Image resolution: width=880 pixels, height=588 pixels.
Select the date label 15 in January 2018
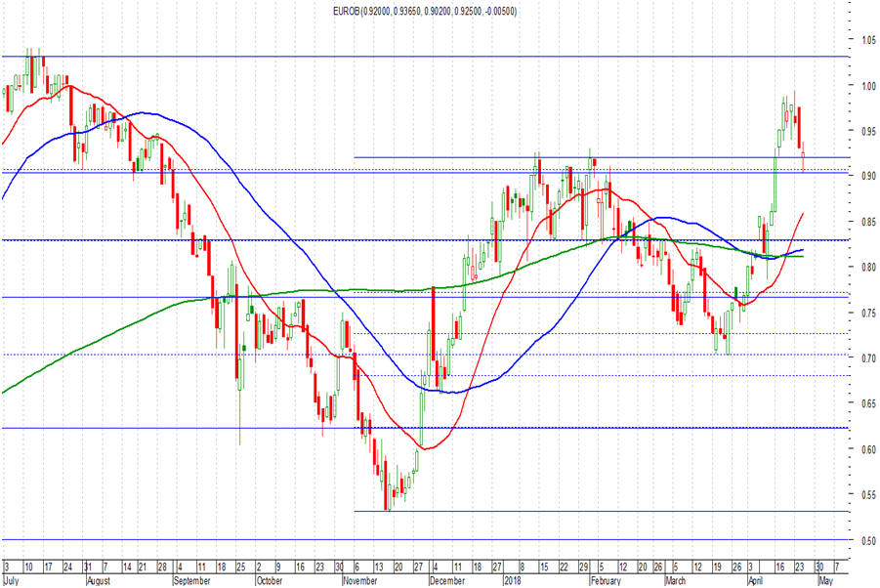544,567
